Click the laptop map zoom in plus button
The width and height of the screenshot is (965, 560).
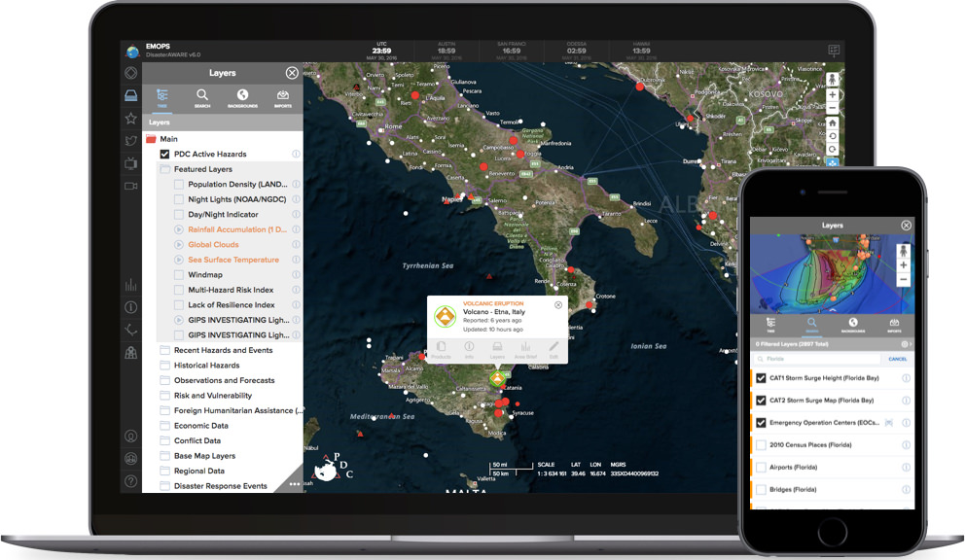[x=832, y=94]
